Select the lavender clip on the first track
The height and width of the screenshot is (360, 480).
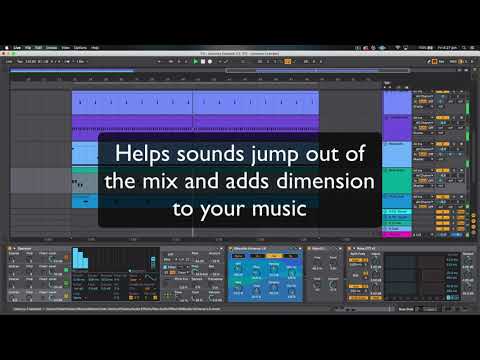195,103
